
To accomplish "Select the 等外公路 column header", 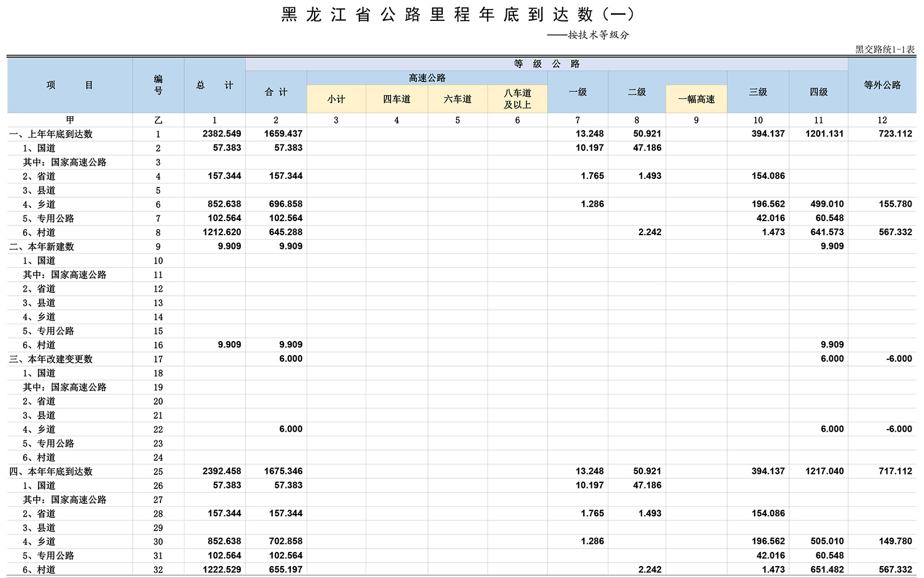I will tap(882, 85).
